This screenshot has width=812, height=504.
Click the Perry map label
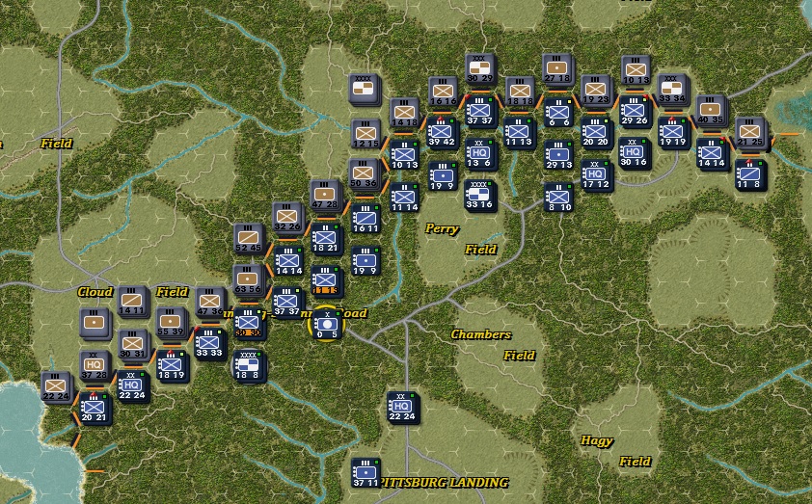[x=442, y=228]
